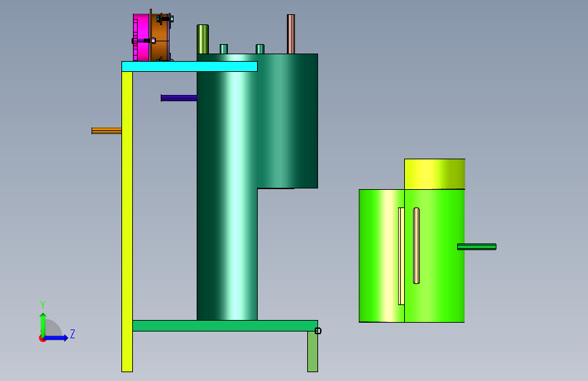588x381 pixels.
Task: Select the green pin protruding from the right cylinder
Action: tap(477, 247)
